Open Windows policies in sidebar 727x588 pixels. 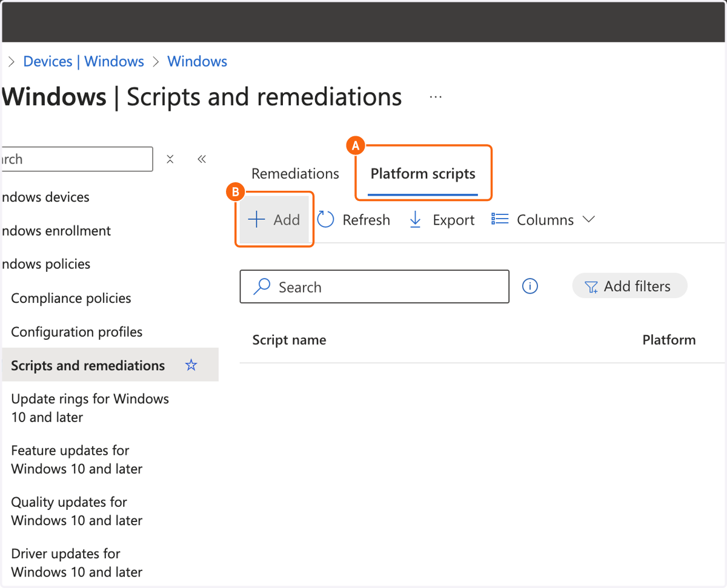tap(46, 264)
